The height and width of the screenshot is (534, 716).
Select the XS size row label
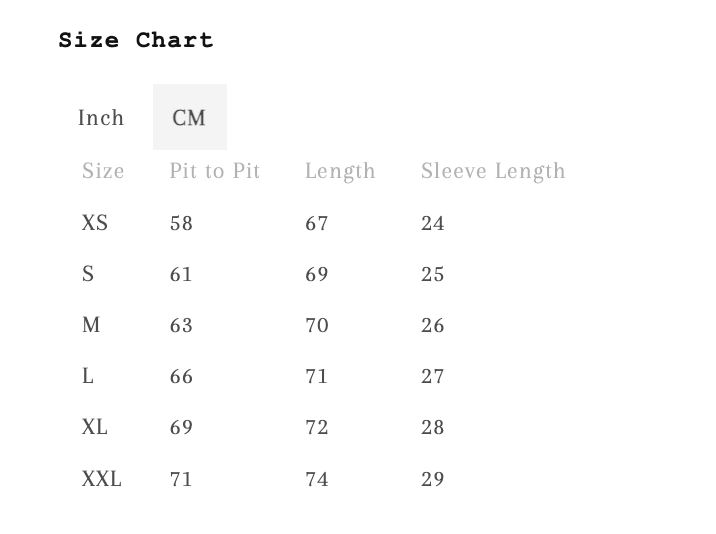point(95,223)
